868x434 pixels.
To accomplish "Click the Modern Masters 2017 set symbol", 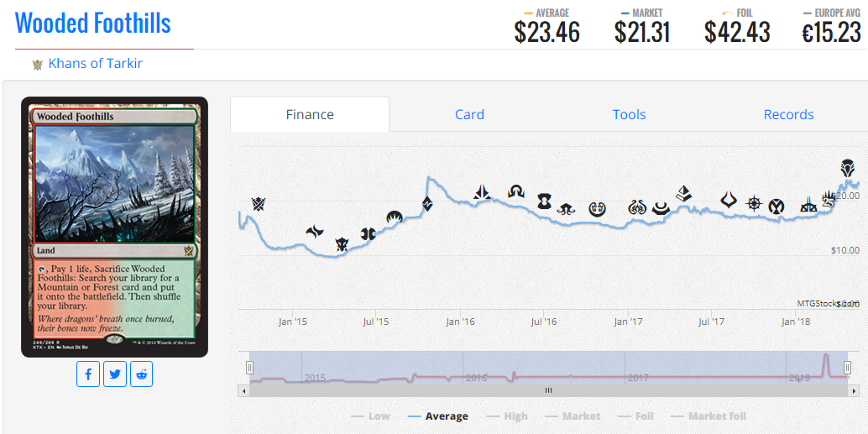I will 661,208.
